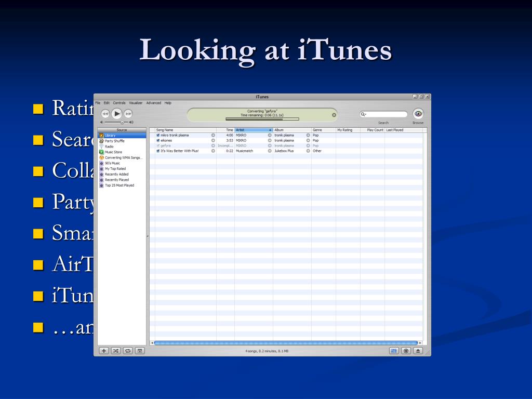
Task: Click the arrow icon beside song 'eikones'
Action: click(x=213, y=140)
